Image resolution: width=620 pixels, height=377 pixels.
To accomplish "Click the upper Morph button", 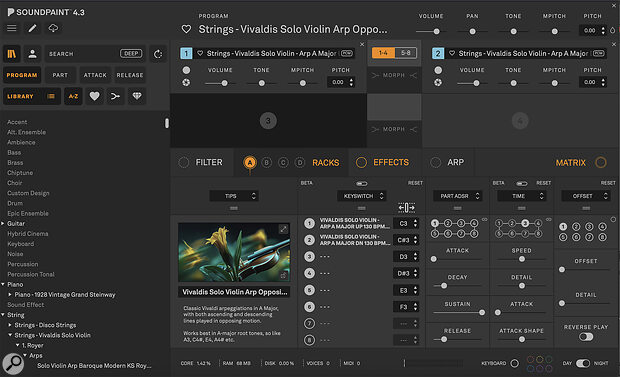I will (x=394, y=75).
